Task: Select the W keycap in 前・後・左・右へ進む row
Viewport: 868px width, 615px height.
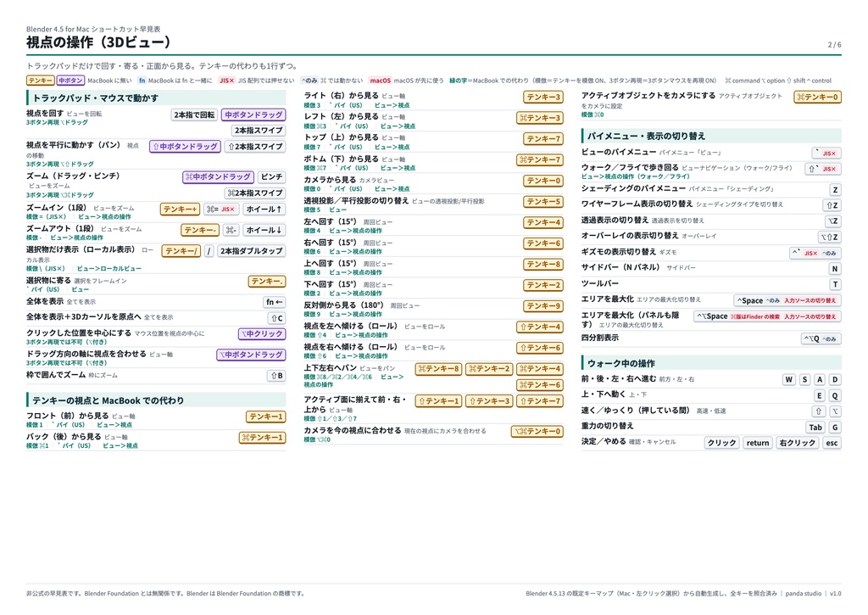Action: [x=789, y=379]
